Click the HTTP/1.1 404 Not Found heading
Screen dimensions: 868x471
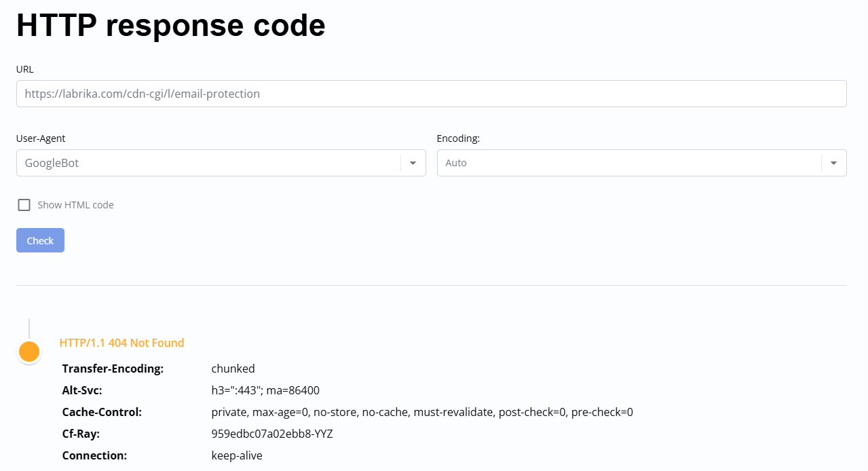click(x=122, y=343)
